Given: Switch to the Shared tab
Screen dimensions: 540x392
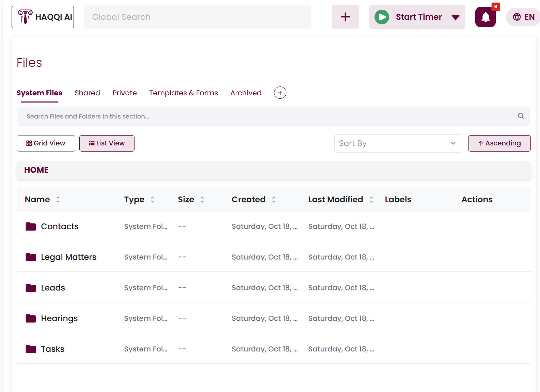Looking at the screenshot, I should point(88,93).
